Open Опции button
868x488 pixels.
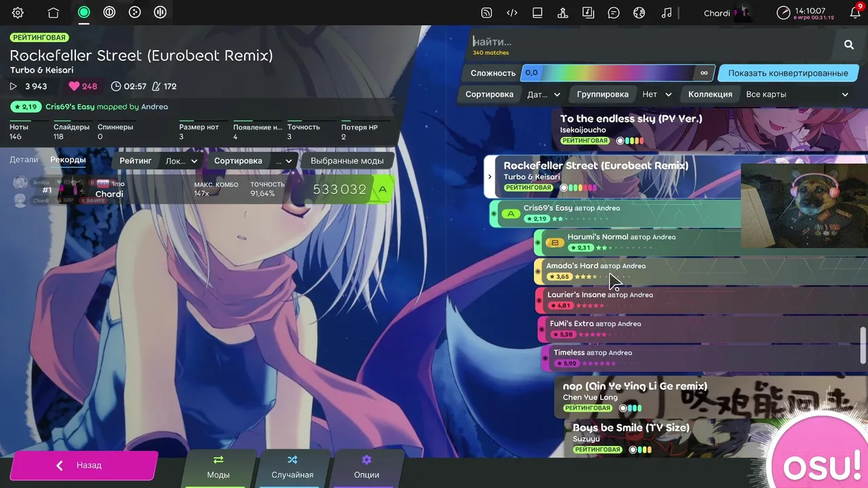366,468
